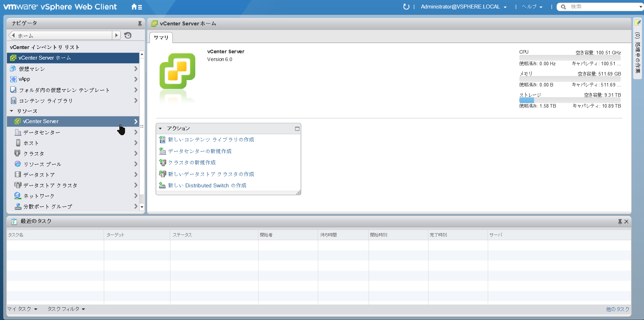644x320 pixels.
Task: Open データセンターの新規作成 link
Action: pos(200,151)
